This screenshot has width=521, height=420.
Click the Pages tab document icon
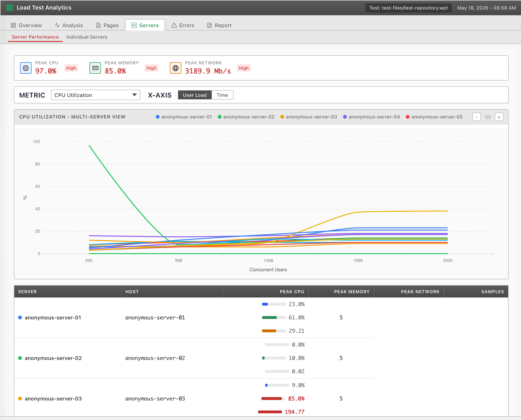(x=98, y=26)
